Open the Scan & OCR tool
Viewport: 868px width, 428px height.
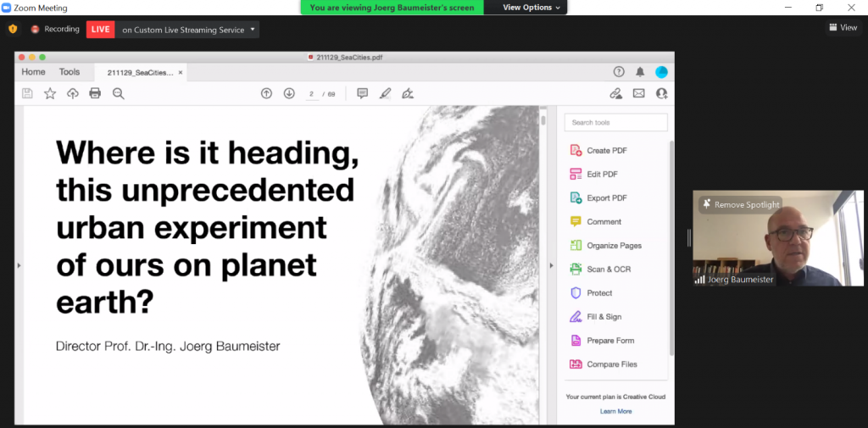coord(608,270)
